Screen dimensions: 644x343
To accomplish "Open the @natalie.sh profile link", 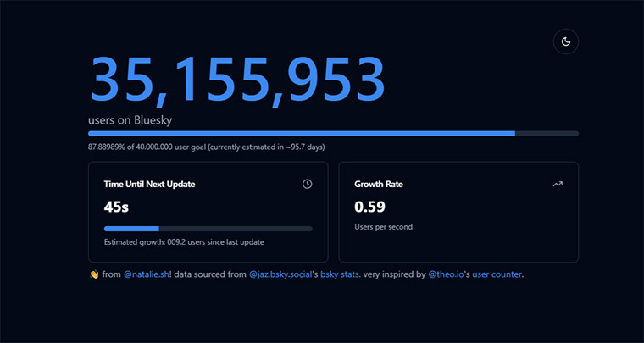I will pos(147,274).
